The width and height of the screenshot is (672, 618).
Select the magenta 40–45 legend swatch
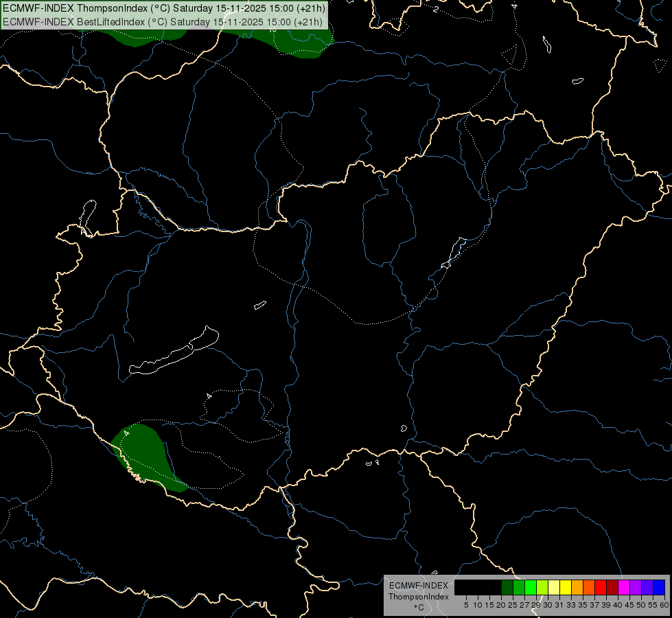point(624,587)
